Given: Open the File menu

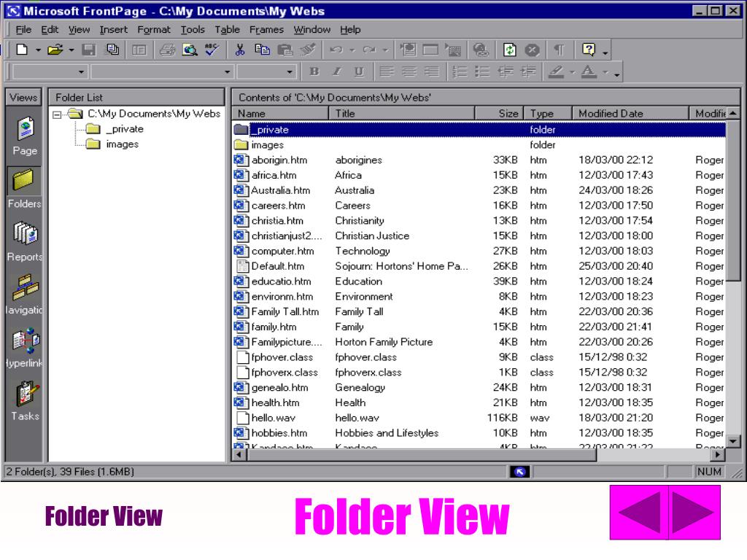Looking at the screenshot, I should click(23, 29).
